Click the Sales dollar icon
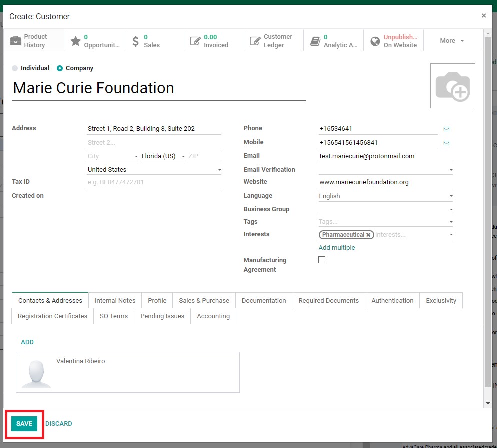Image resolution: width=497 pixels, height=448 pixels. (x=135, y=41)
